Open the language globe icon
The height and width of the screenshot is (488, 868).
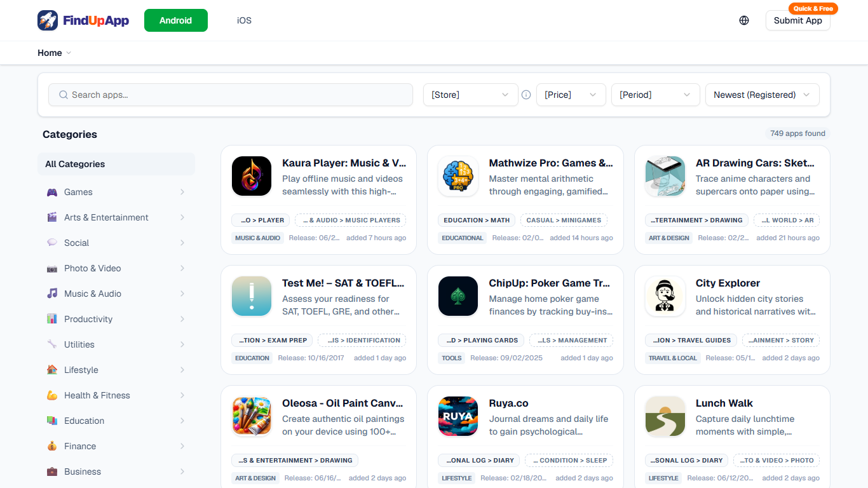pos(744,20)
